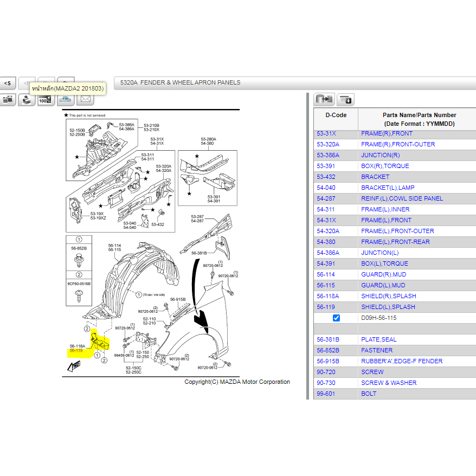Click the left icon above parts table

(324, 99)
